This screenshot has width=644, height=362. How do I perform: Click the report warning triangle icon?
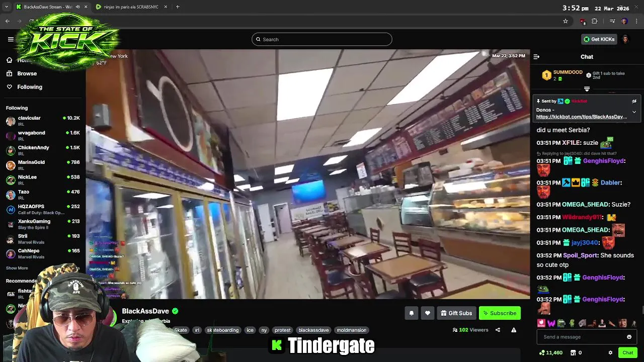pos(514,330)
